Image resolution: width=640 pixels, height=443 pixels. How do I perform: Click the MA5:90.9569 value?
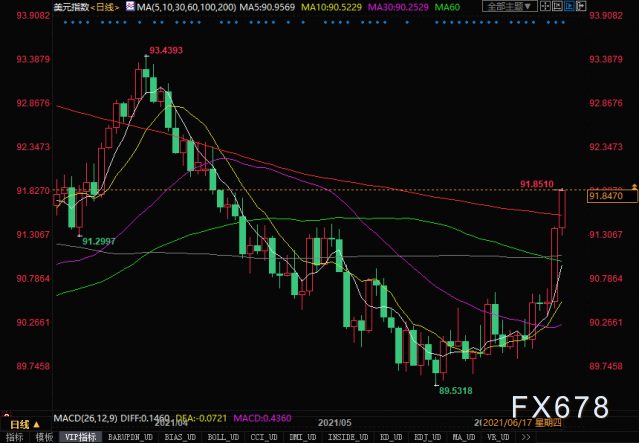pos(267,7)
